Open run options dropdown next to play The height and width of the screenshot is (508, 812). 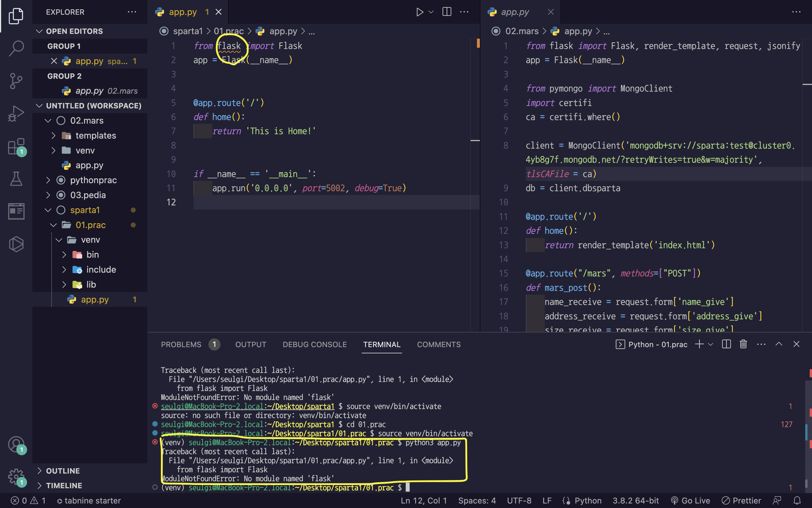tap(431, 12)
